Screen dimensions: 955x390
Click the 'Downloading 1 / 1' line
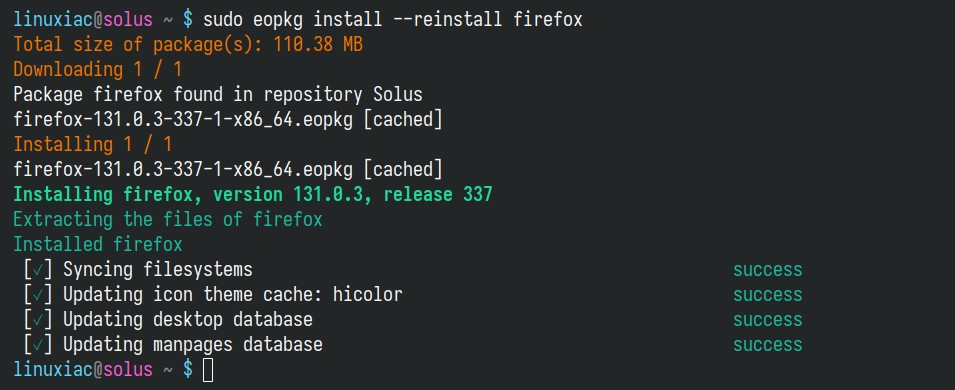[97, 69]
